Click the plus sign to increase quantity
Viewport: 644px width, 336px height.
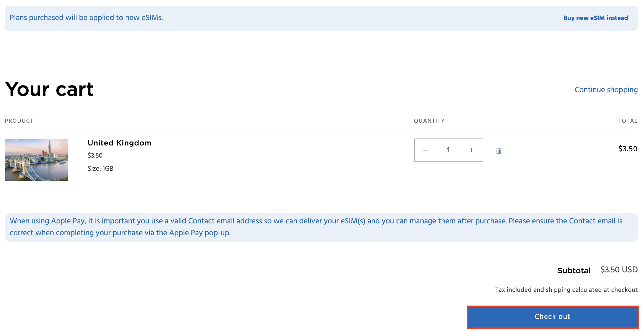(x=472, y=150)
